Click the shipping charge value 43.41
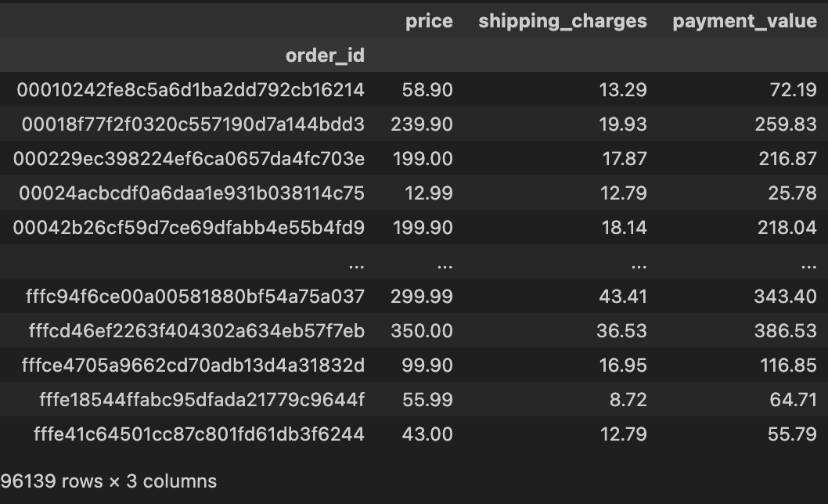This screenshot has width=828, height=504. (623, 296)
